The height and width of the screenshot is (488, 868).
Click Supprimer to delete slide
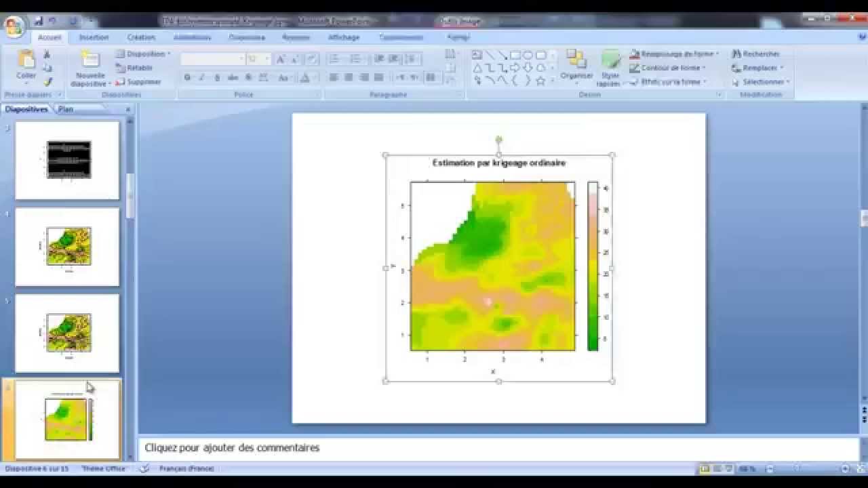[138, 82]
